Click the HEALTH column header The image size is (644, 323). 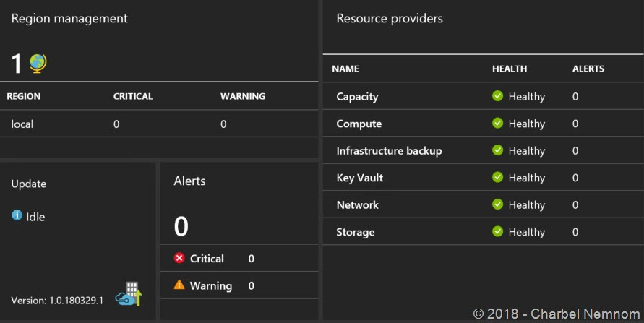tap(510, 69)
